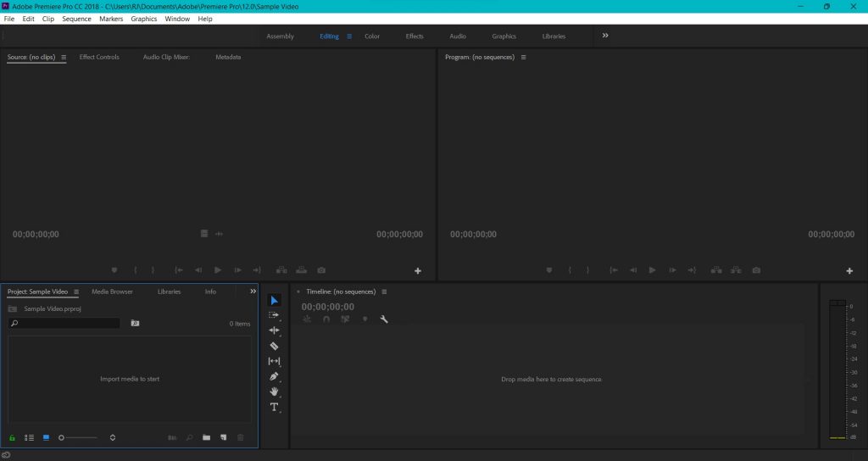This screenshot has width=868, height=461.
Task: Go to In point in Program monitor
Action: point(614,270)
